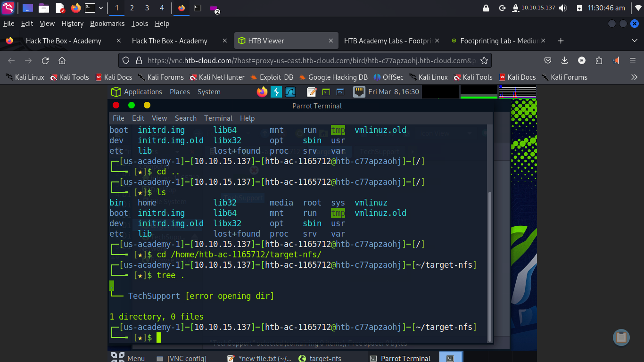Open the Firefox downloads panel

564,60
